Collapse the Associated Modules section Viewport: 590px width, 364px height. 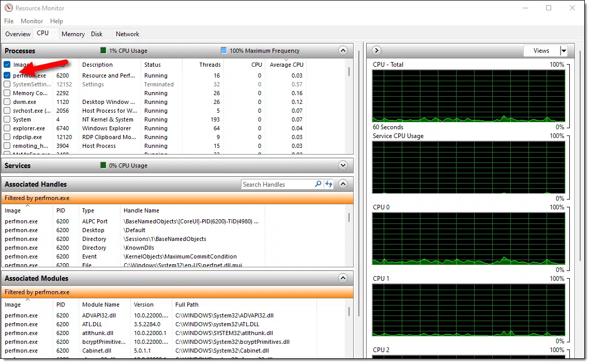click(343, 278)
